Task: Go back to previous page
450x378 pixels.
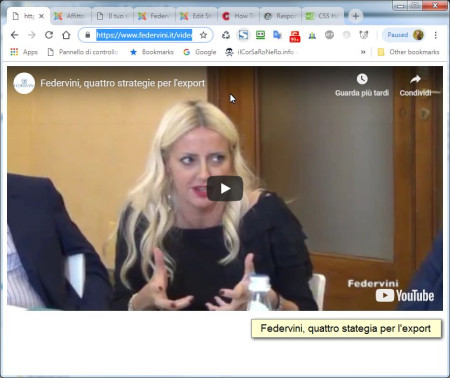Action: click(x=15, y=35)
